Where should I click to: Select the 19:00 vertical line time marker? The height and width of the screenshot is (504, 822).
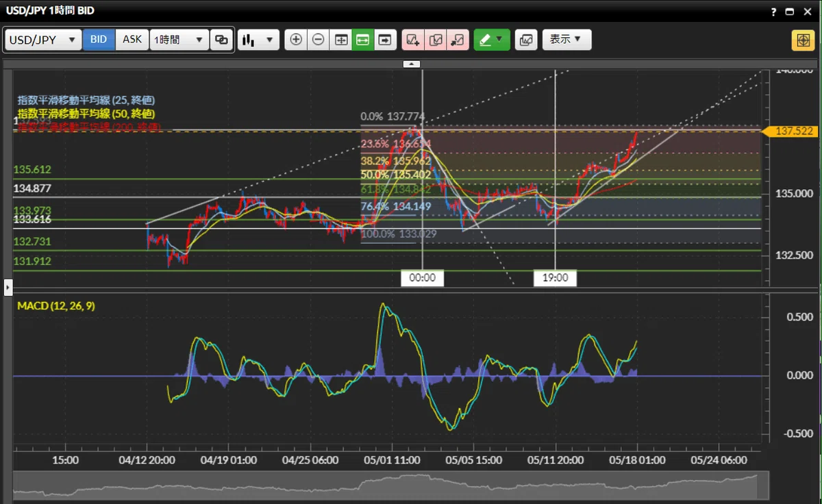[555, 278]
